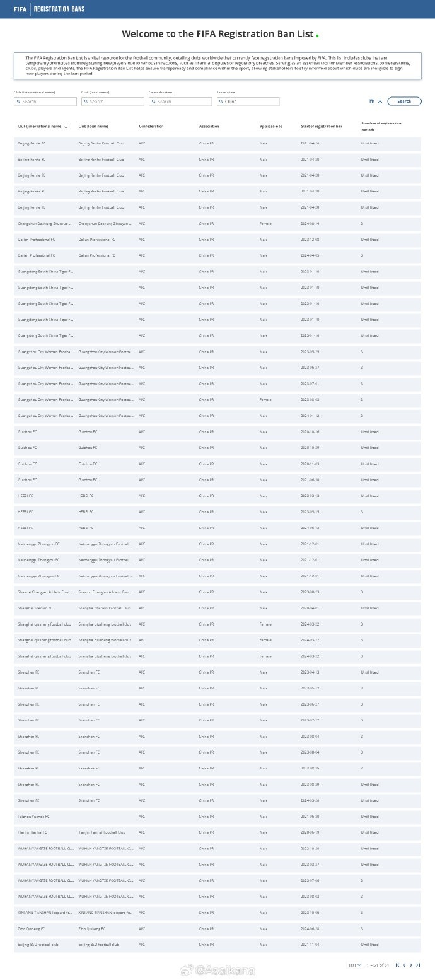
Task: Go to the first page of results
Action: pyautogui.click(x=397, y=965)
